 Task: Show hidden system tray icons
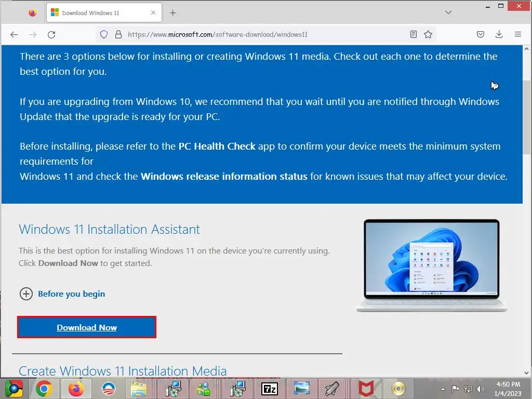pyautogui.click(x=443, y=389)
